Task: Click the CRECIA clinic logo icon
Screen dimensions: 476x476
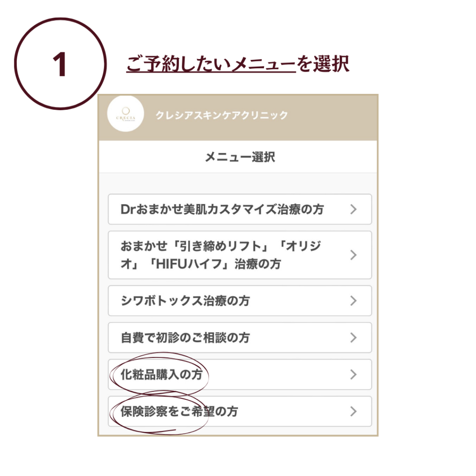Action: (126, 113)
